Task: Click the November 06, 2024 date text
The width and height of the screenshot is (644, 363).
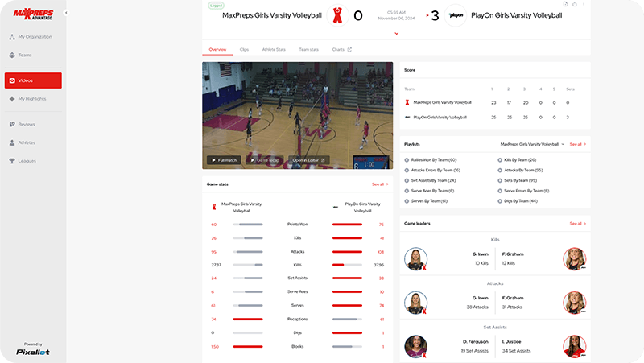Action: [396, 19]
